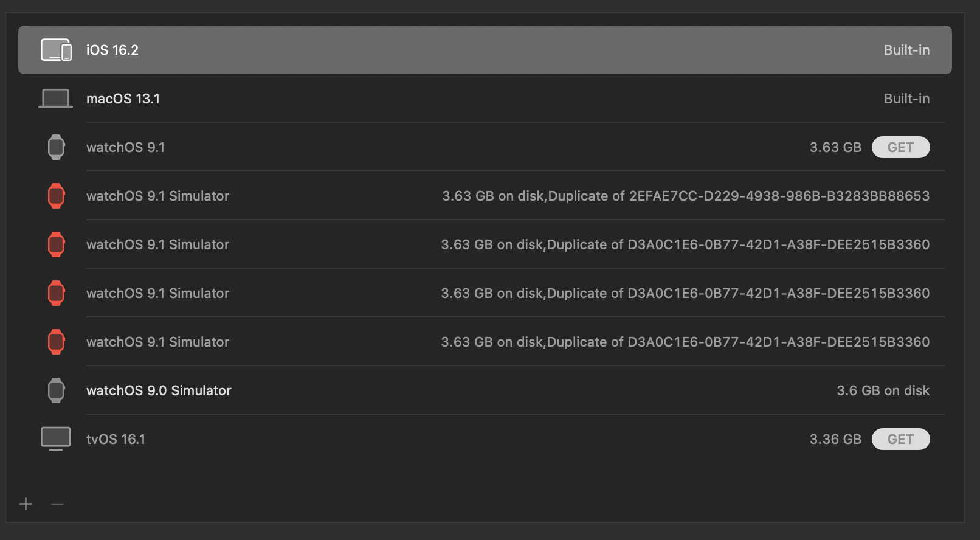Screen dimensions: 980x540
Task: Click the 3.36 GB size for tvOS
Action: tap(835, 439)
